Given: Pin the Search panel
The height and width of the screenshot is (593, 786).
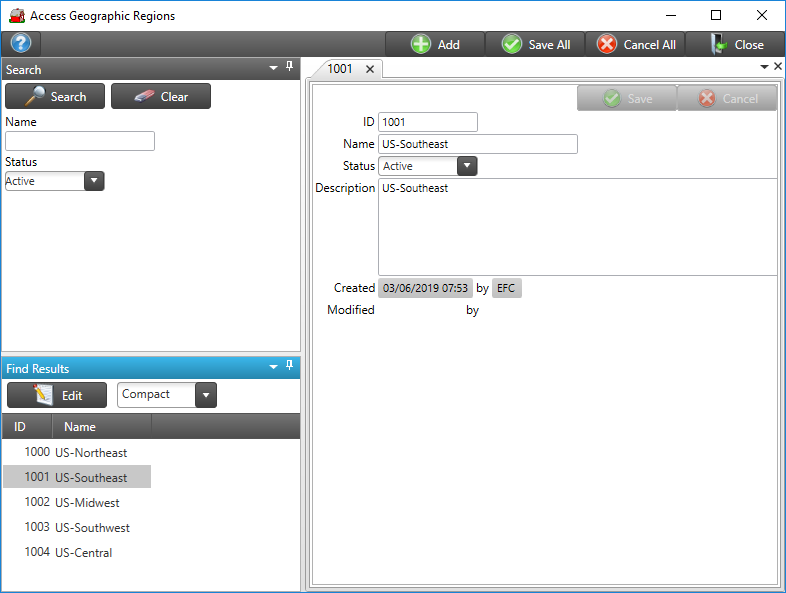Looking at the screenshot, I should (x=290, y=67).
